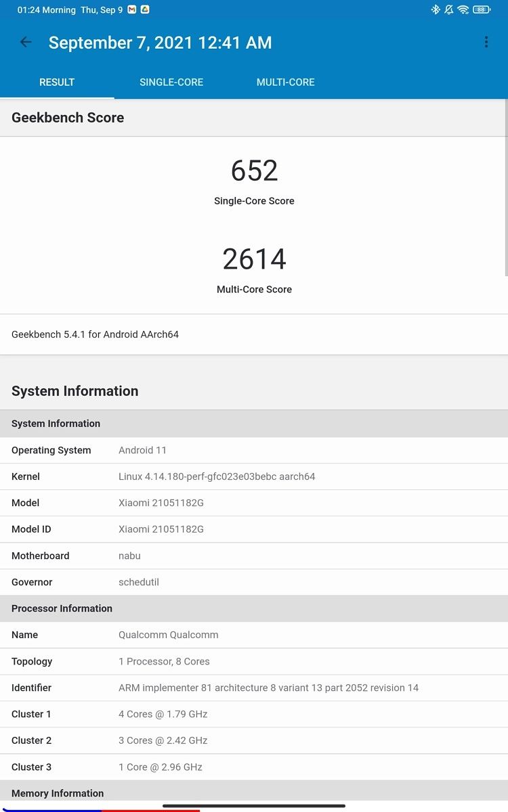
Task: Tap the title September 7, 2021 12:41 AM
Action: coord(160,43)
